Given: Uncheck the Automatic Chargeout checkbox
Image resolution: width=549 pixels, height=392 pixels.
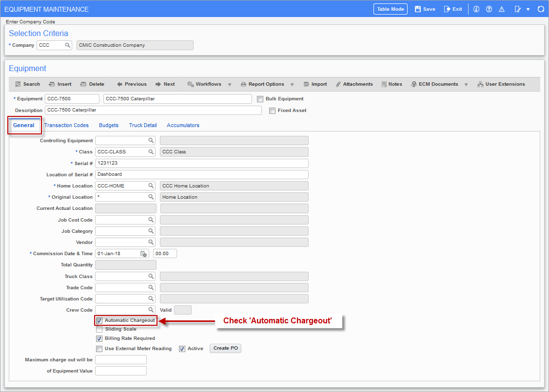Looking at the screenshot, I should [x=99, y=321].
